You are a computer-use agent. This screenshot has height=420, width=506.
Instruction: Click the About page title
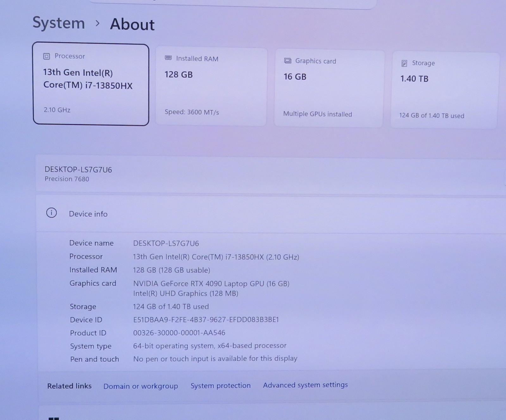[x=132, y=24]
